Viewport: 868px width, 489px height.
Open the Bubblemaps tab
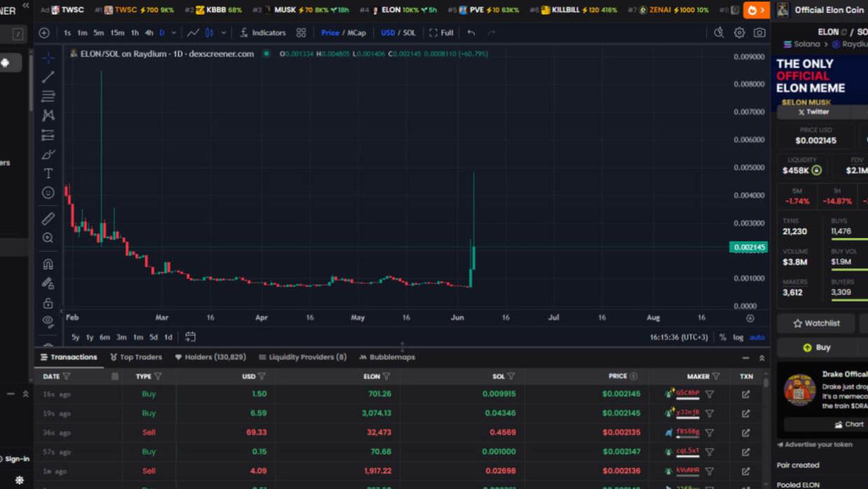[x=387, y=357]
